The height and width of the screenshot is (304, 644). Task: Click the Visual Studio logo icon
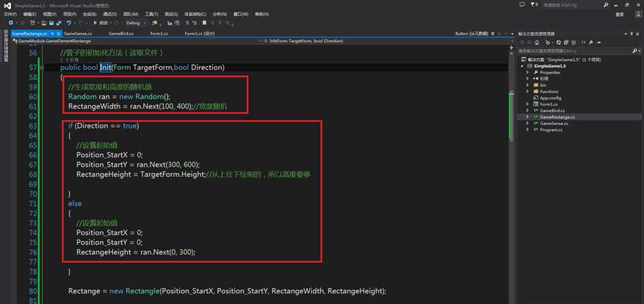(x=8, y=6)
